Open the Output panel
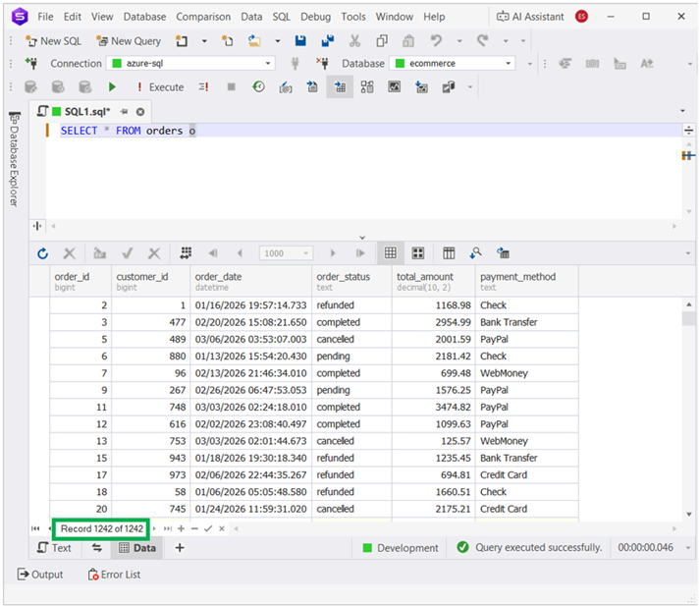Viewport: 700px width, 606px height. coord(40,575)
